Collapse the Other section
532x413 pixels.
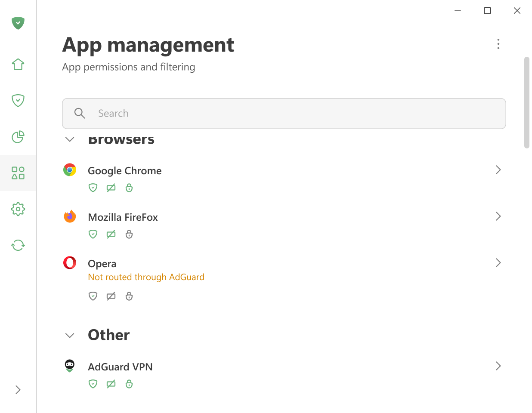click(69, 335)
